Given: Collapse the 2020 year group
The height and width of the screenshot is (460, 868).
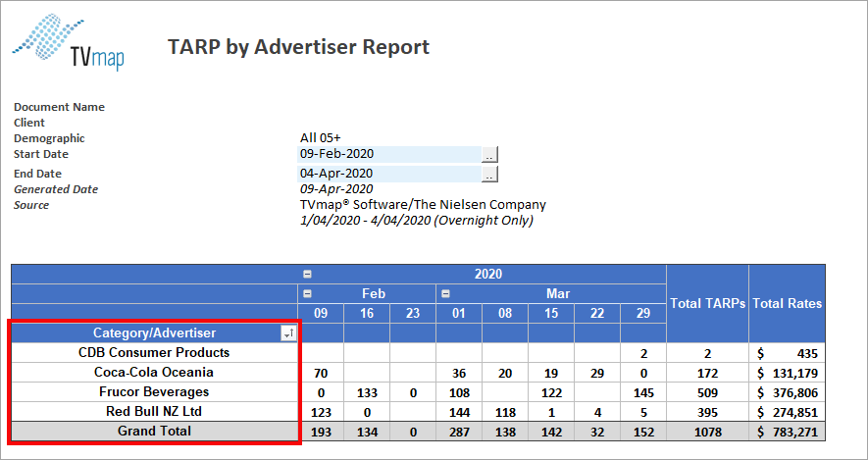Looking at the screenshot, I should (x=307, y=274).
